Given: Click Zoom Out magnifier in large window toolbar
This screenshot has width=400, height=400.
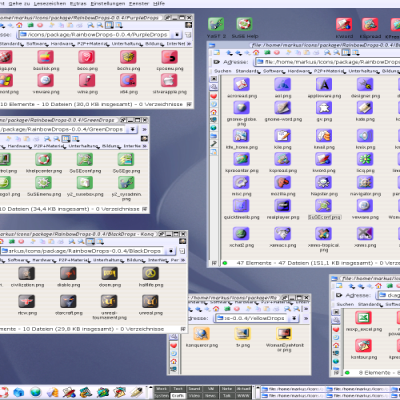Looking at the screenshot, I should 337,53.
